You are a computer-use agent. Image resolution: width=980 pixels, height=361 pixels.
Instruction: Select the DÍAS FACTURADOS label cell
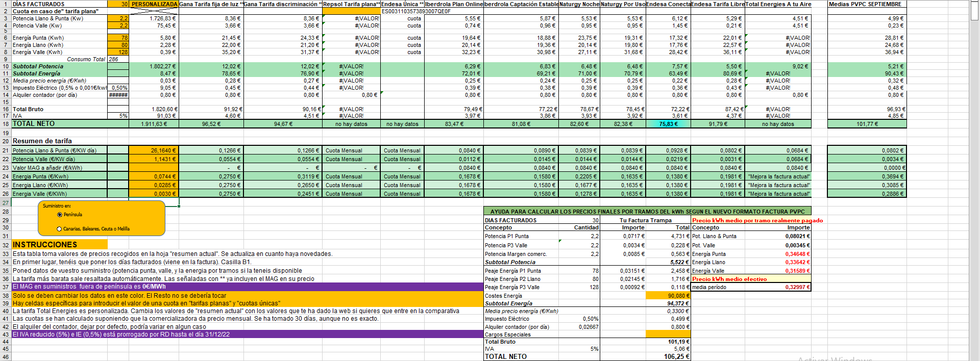(x=59, y=4)
